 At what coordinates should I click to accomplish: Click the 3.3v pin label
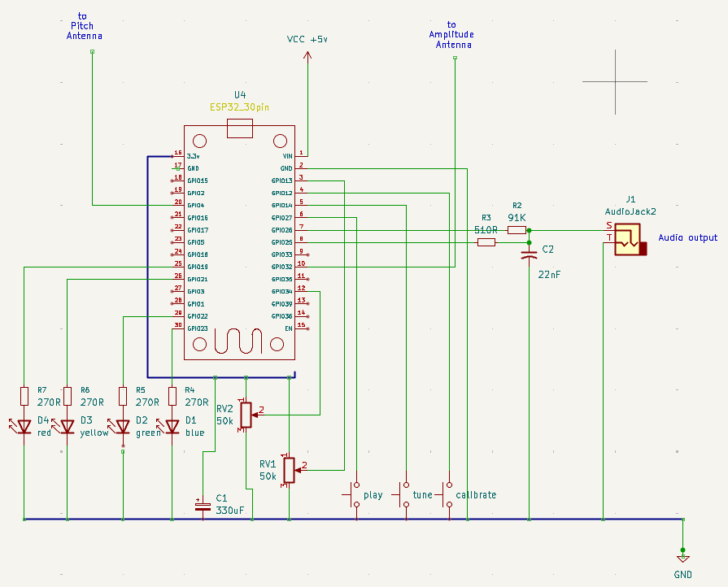[193, 156]
